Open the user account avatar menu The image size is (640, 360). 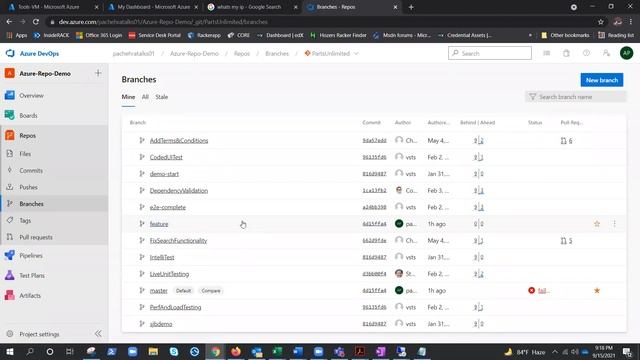[626, 53]
